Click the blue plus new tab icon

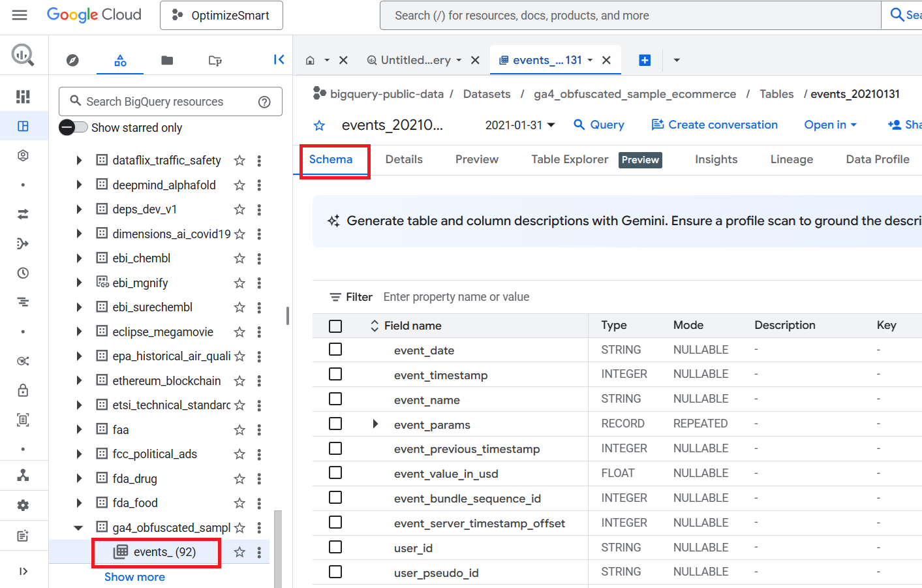coord(645,60)
